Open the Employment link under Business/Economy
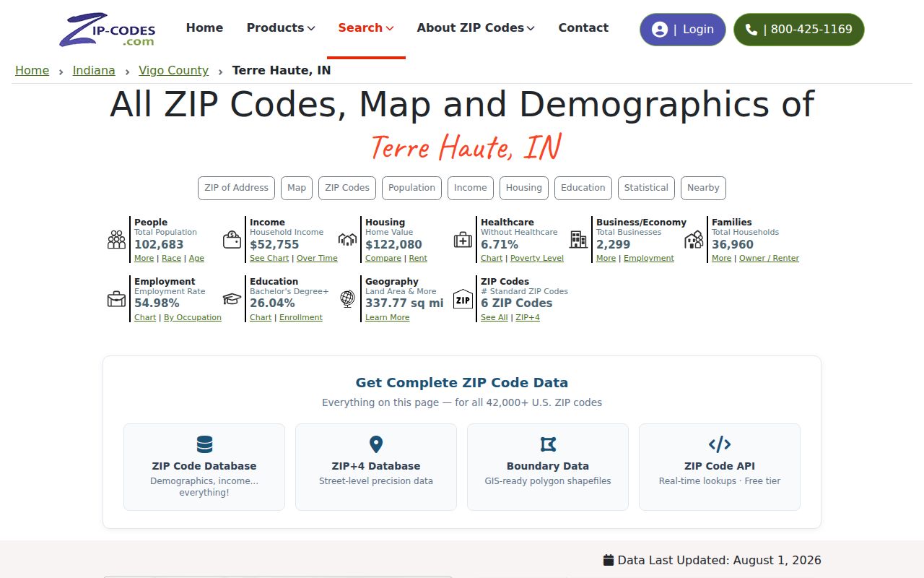Viewport: 924px width, 578px height. (649, 258)
